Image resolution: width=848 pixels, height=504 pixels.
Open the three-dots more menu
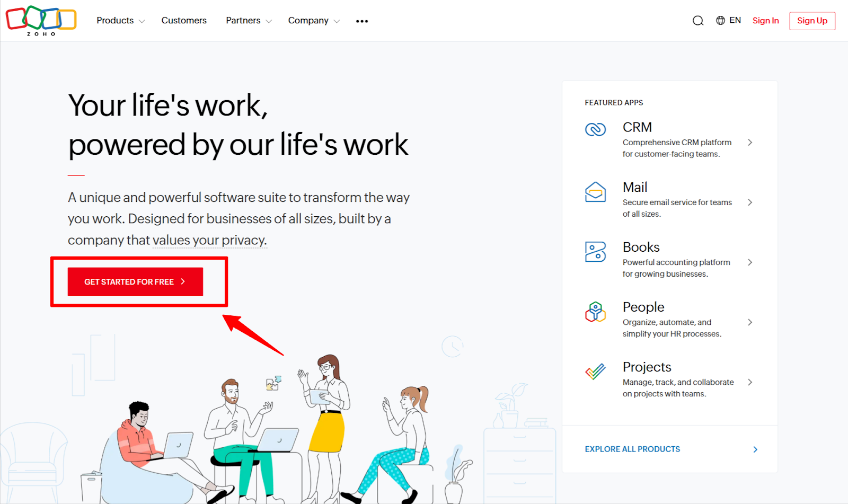pos(362,21)
